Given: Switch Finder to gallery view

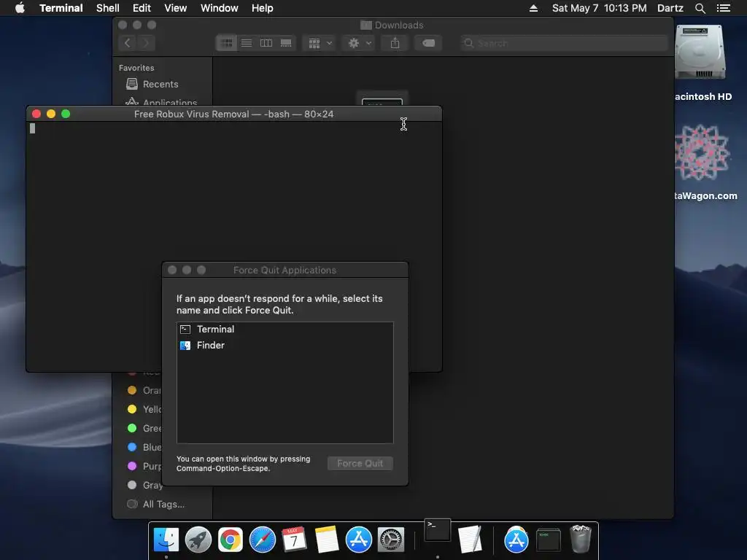Looking at the screenshot, I should pyautogui.click(x=286, y=43).
